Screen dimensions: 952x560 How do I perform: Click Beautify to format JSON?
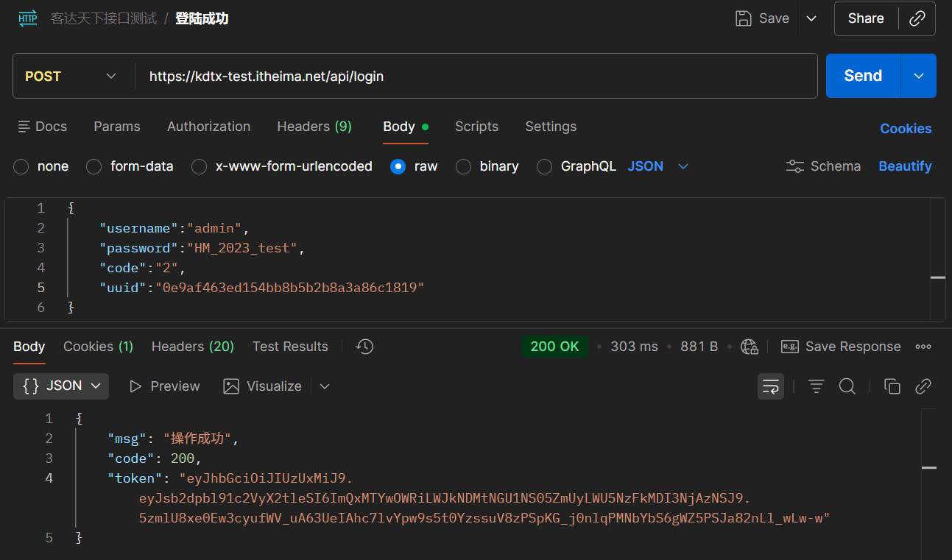tap(905, 166)
